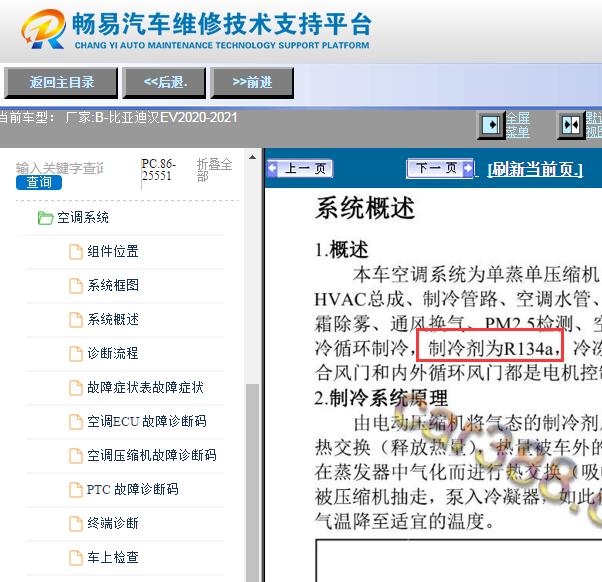
Task: Click the 系统概述 page heading
Action: point(365,208)
